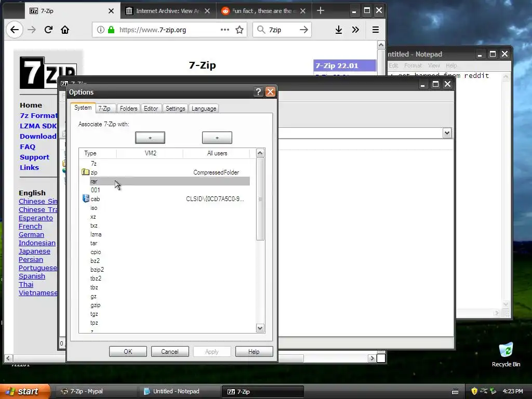The height and width of the screenshot is (399, 532).
Task: Close the Internet Archive tab
Action: click(207, 11)
